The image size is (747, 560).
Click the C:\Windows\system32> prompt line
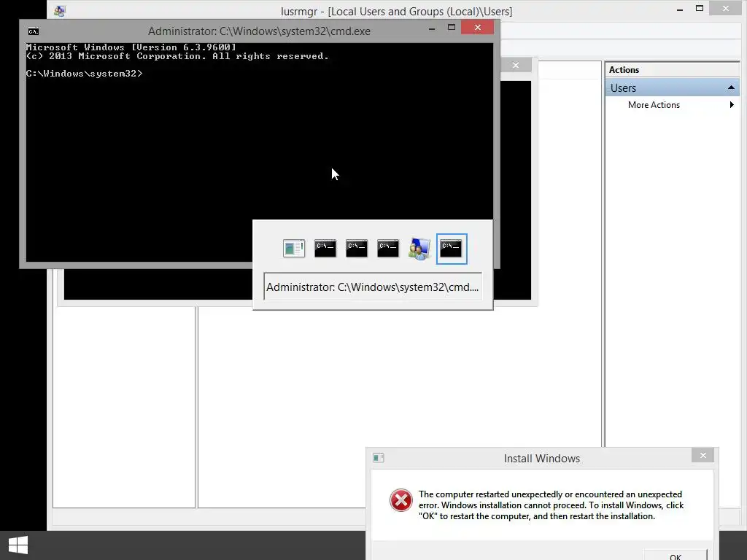point(85,74)
